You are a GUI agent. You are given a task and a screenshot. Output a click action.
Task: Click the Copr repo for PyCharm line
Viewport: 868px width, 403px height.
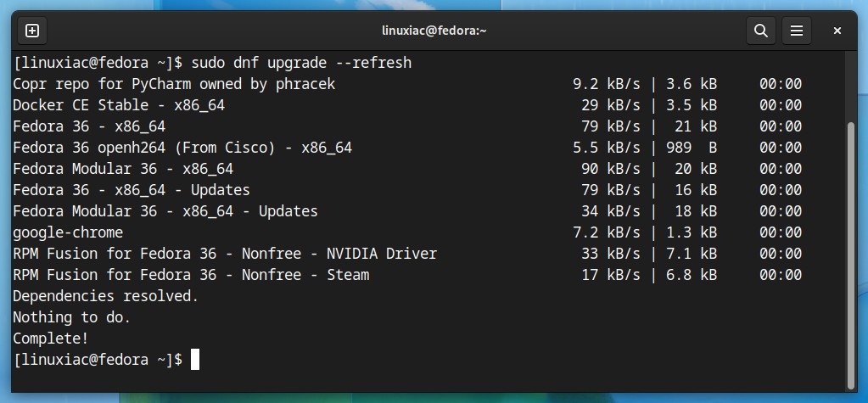tap(407, 84)
